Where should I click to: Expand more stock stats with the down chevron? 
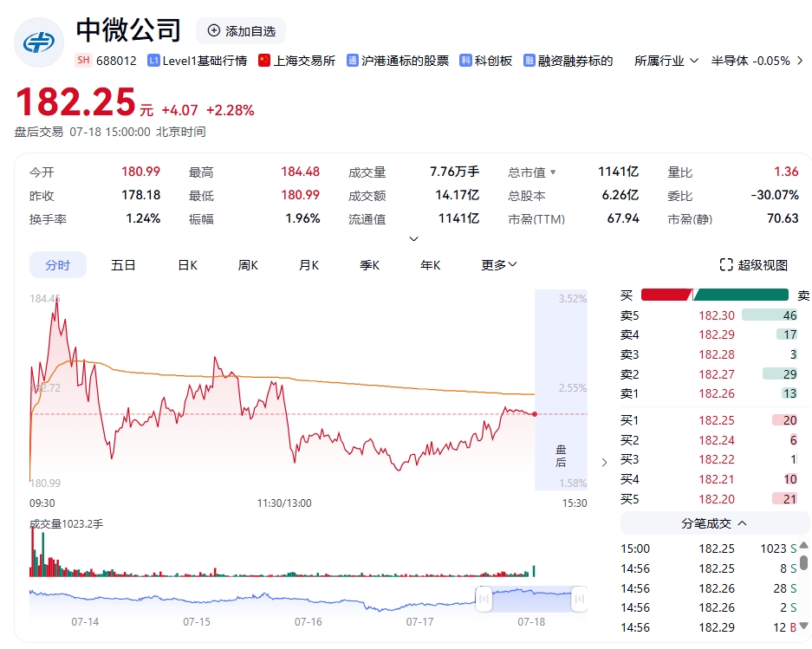[413, 239]
